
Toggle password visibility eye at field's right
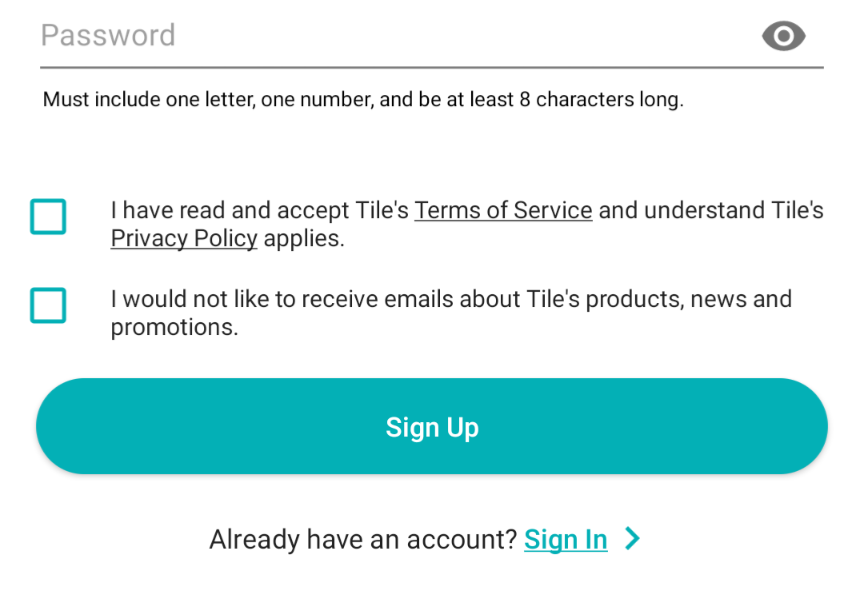[784, 36]
